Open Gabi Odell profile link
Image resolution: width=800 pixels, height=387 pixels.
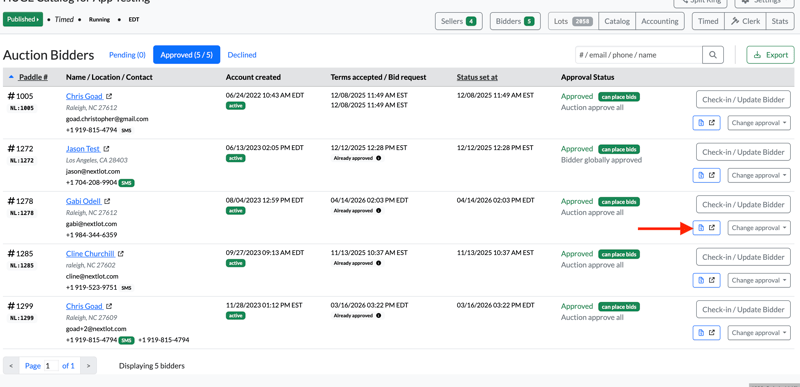click(x=83, y=201)
